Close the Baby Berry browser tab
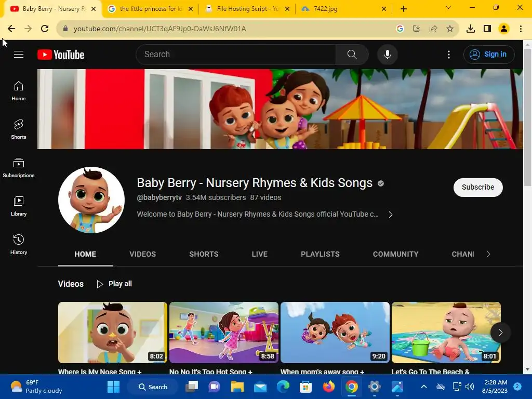 [94, 9]
